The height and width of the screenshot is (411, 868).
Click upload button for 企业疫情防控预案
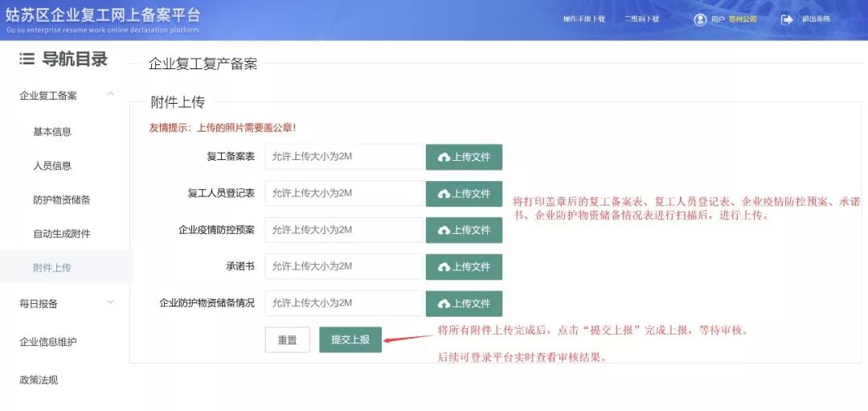[464, 230]
